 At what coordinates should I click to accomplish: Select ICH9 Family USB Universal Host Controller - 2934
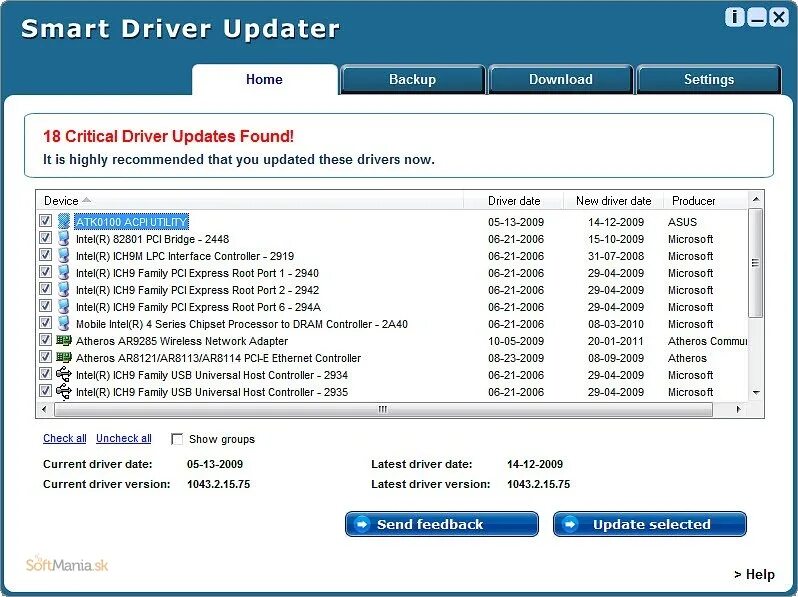pos(392,375)
